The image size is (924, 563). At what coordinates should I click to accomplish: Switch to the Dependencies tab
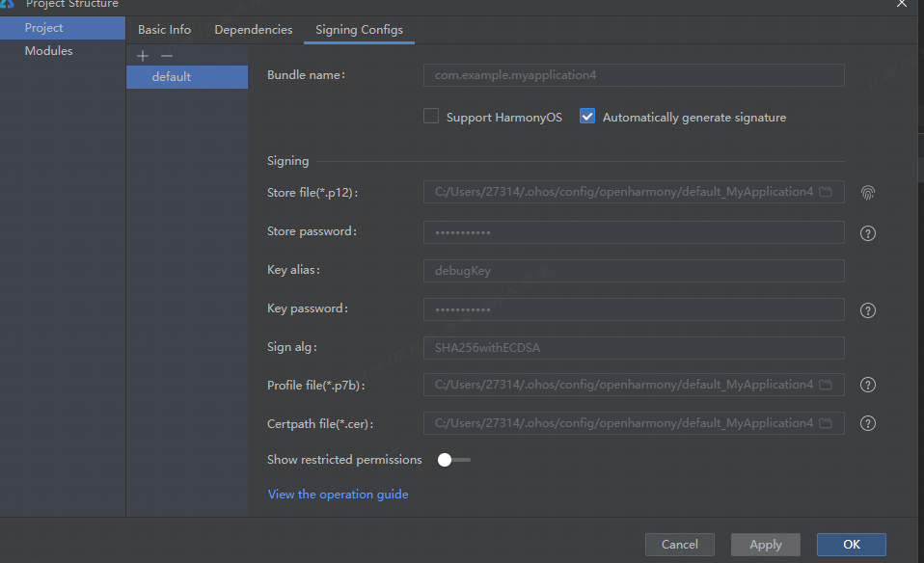(x=253, y=30)
